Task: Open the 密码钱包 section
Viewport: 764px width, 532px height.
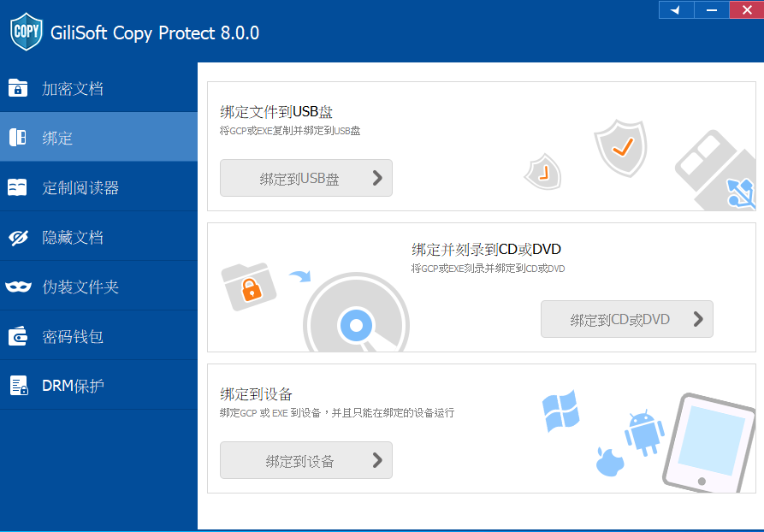Action: point(98,336)
